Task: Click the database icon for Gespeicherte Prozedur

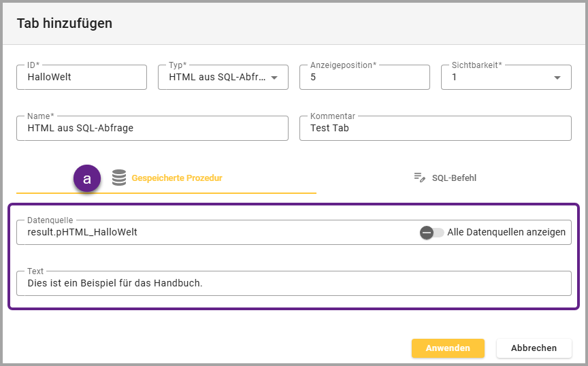Action: click(x=119, y=178)
